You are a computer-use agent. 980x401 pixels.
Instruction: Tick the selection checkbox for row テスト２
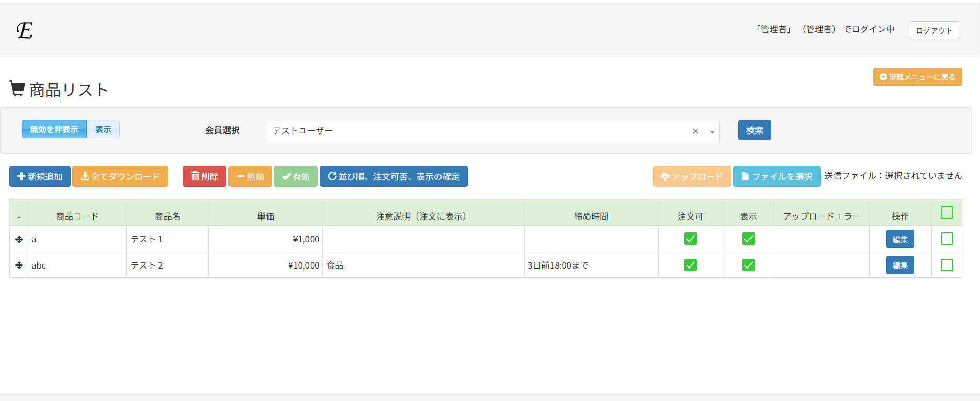tap(947, 265)
